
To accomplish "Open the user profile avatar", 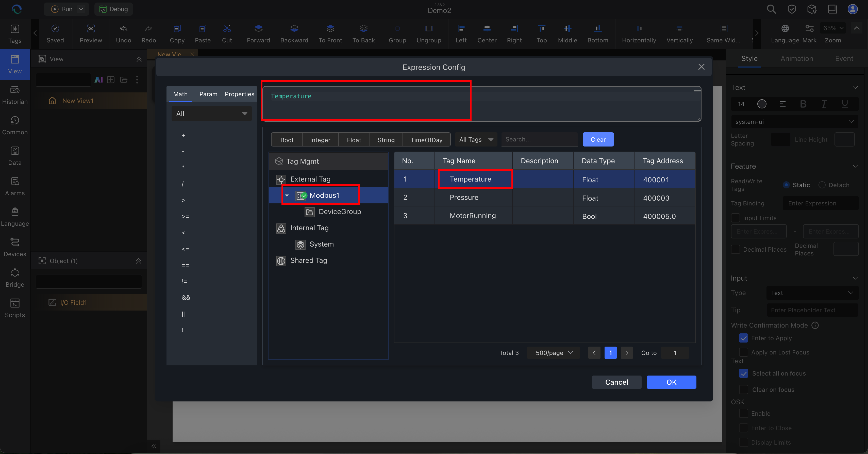I will coord(853,9).
